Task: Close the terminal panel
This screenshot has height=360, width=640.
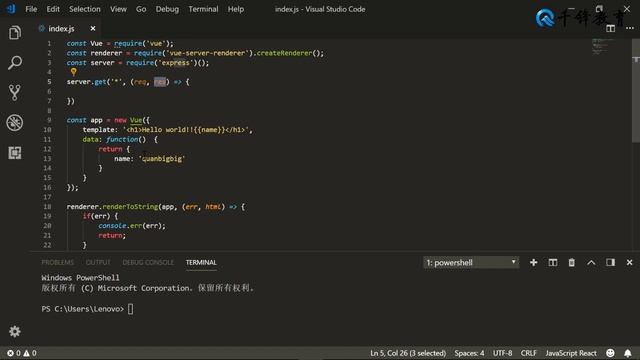Action: pos(629,262)
